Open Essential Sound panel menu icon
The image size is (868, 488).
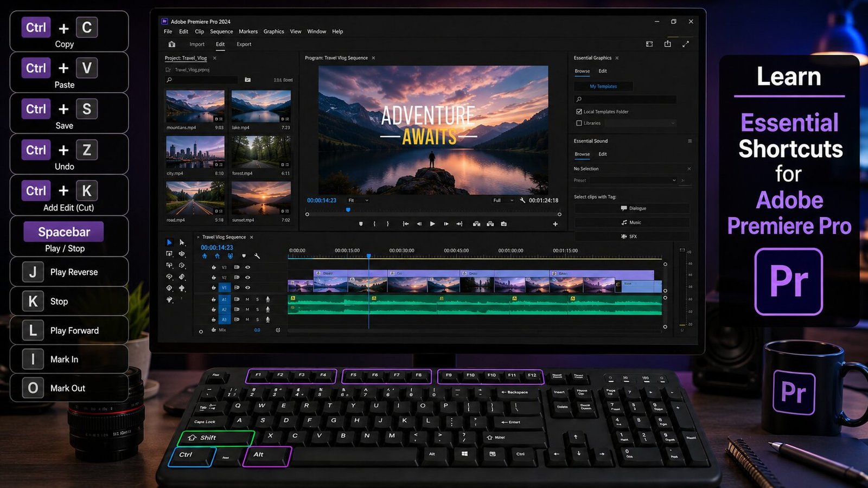pos(690,141)
